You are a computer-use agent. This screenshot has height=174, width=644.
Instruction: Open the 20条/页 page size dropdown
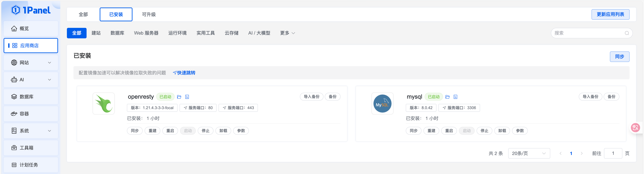coord(529,153)
